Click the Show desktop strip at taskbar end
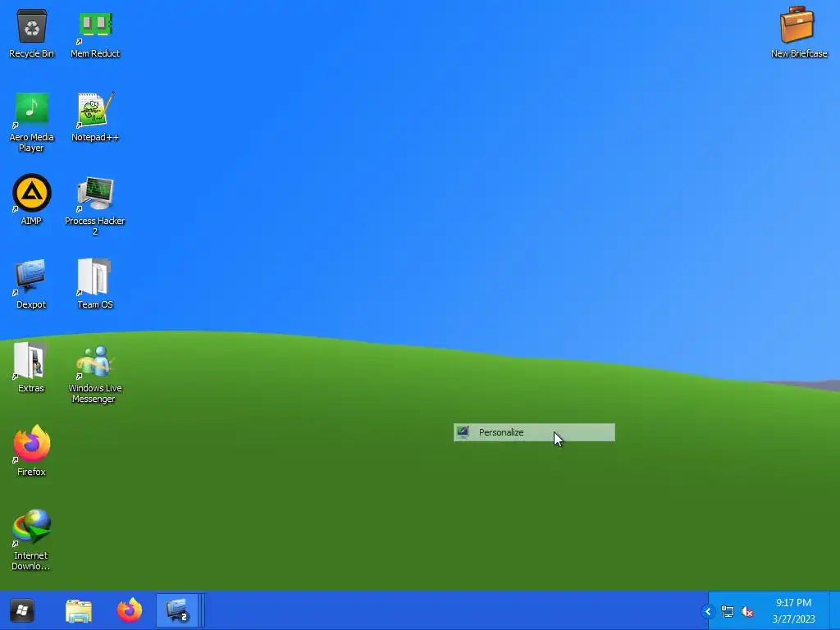 834,610
